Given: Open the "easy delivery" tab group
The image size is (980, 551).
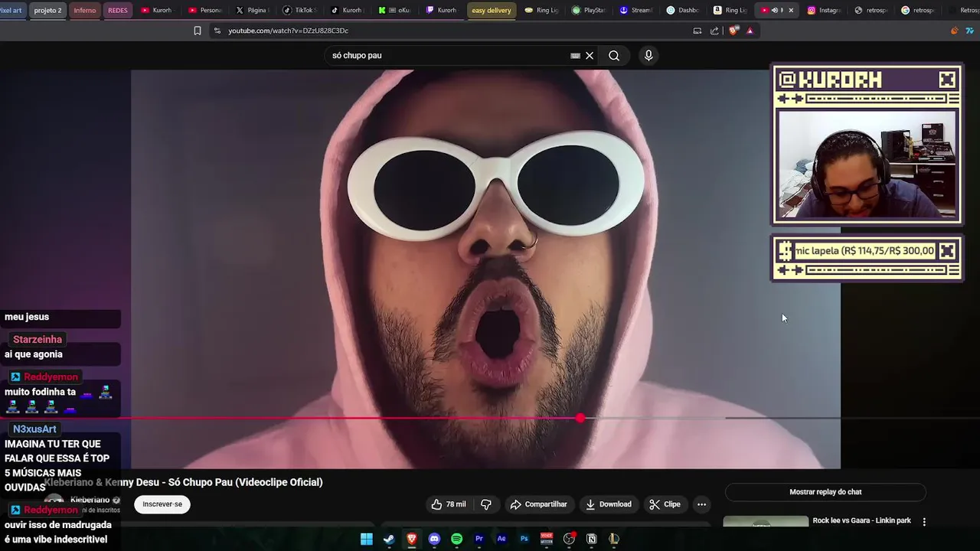Looking at the screenshot, I should click(492, 11).
